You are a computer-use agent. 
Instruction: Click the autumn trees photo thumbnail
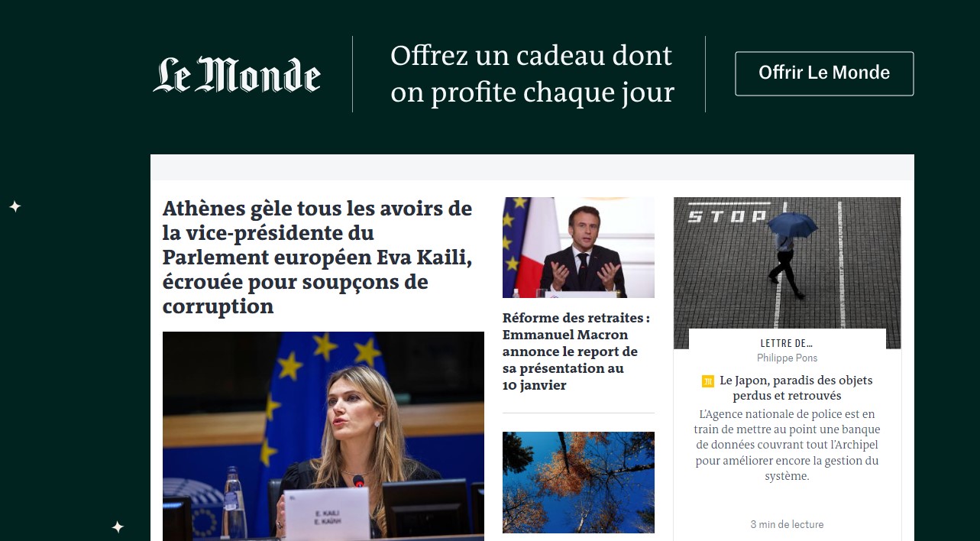578,482
